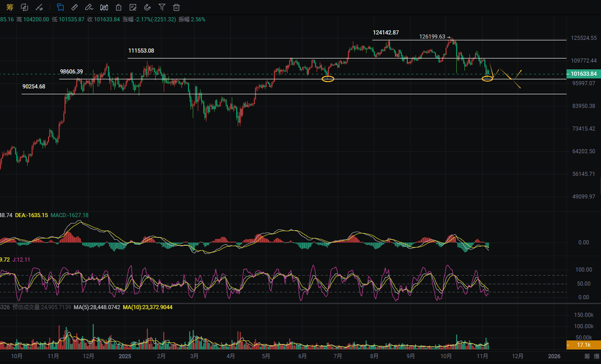Image resolution: width=601 pixels, height=364 pixels.
Task: Select the pen brush drawing tool
Action: coord(89,7)
